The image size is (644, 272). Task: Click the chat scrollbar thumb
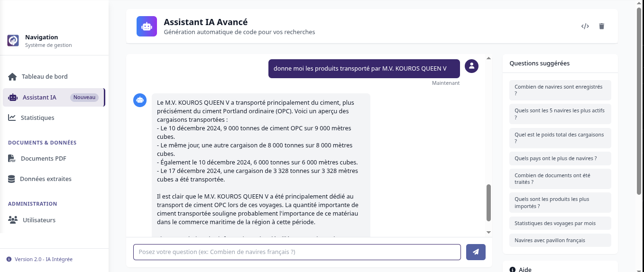point(489,203)
